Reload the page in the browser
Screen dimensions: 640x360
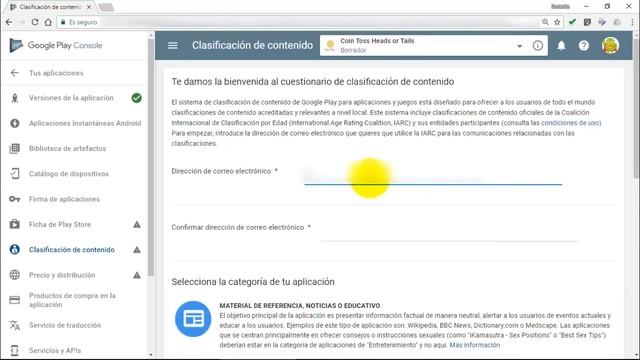coord(35,22)
